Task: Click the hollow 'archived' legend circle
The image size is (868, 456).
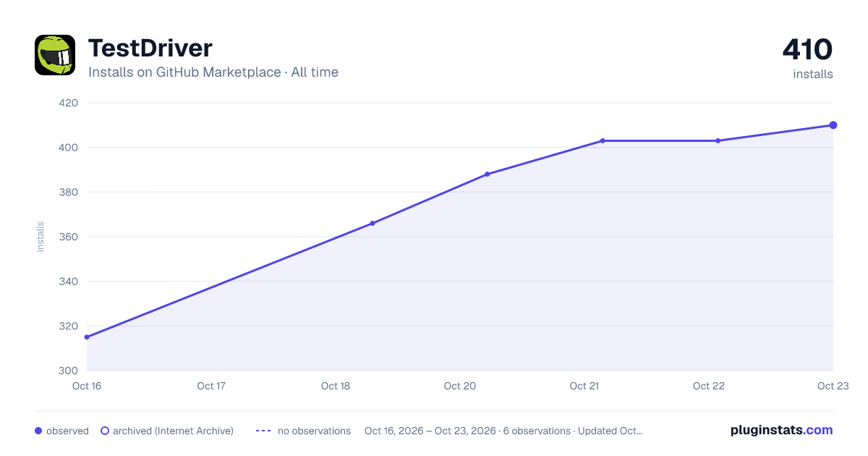Action: tap(105, 431)
